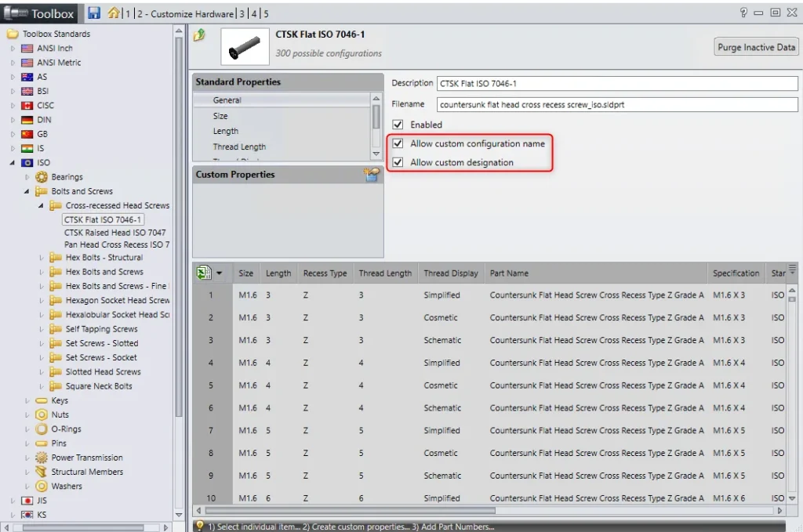Screen dimensions: 803x532
Task: Click the Filename input field
Action: (617, 104)
